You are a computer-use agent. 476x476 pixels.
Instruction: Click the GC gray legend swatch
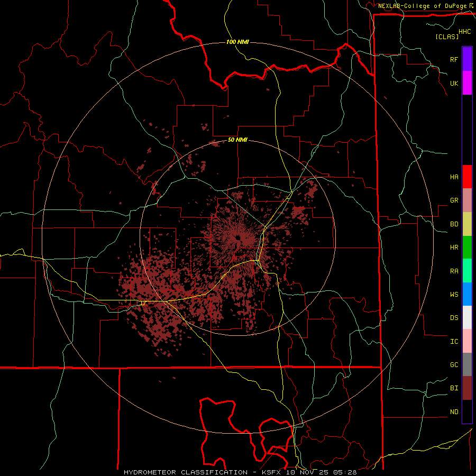coord(467,364)
